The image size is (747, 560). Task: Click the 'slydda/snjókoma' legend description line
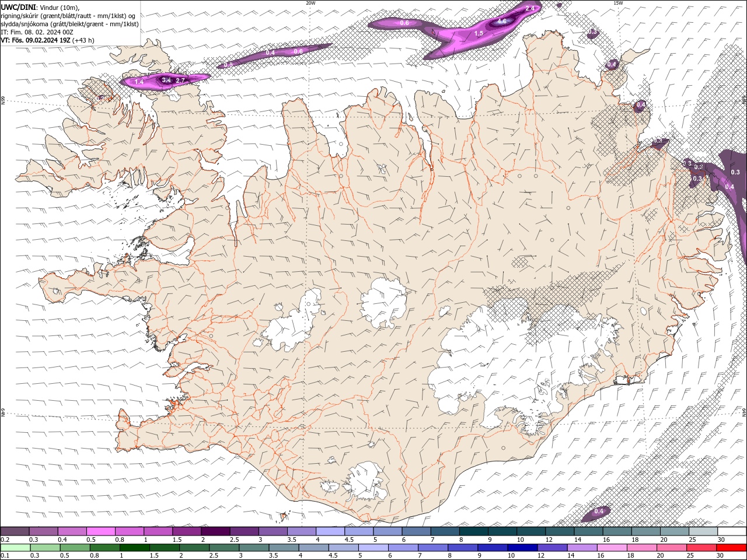point(69,24)
